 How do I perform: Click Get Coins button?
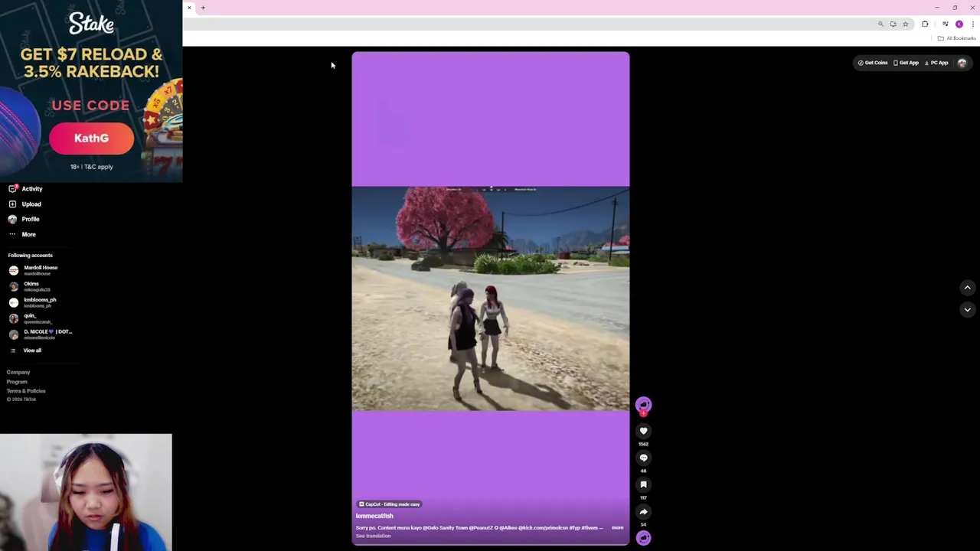(x=873, y=63)
